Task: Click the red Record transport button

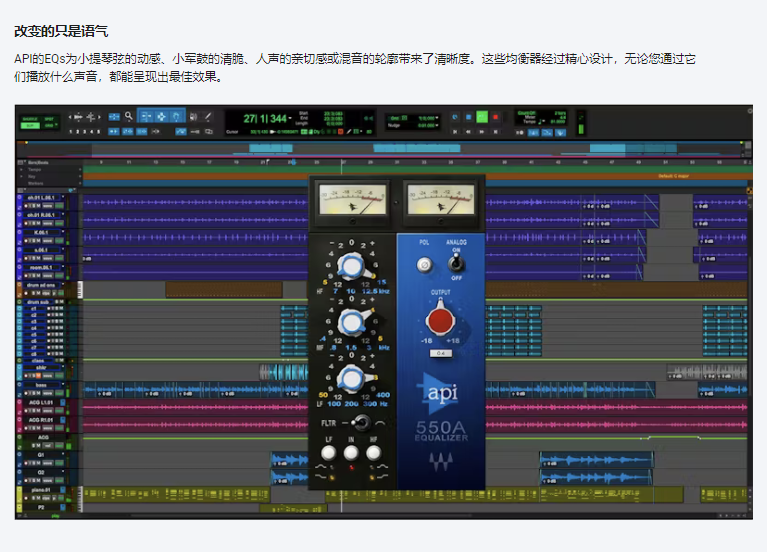Action: [496, 117]
